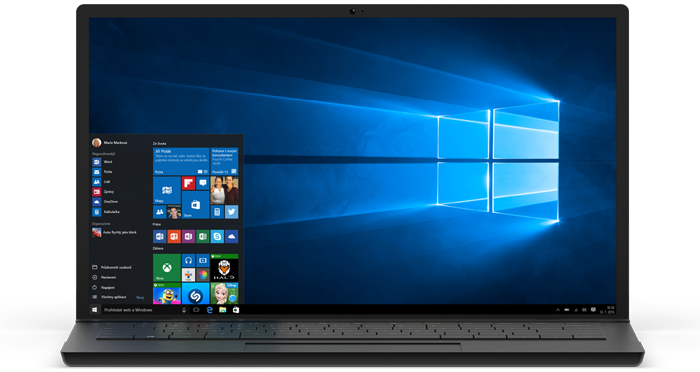The image size is (700, 372).
Task: Open the Disney Frozen game tile
Action: (x=224, y=293)
